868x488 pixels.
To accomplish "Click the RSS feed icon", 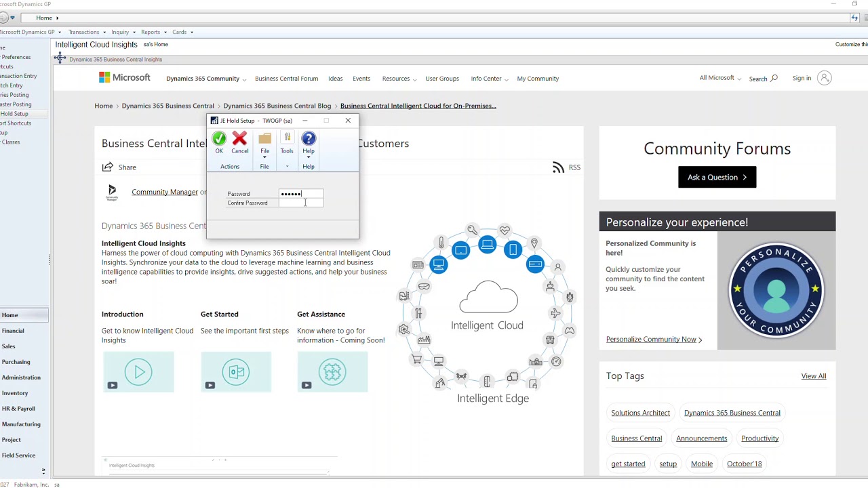I will point(558,167).
